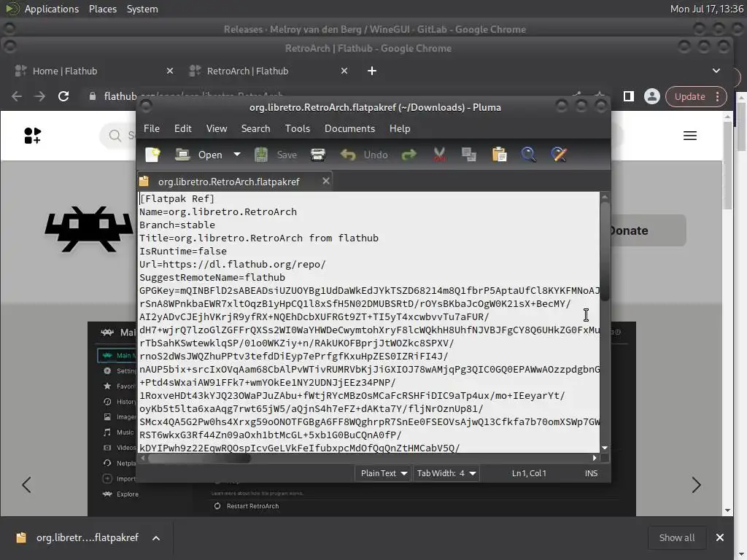The width and height of the screenshot is (747, 560).
Task: Click the Ln 1, Col 1 status entry
Action: pos(529,473)
